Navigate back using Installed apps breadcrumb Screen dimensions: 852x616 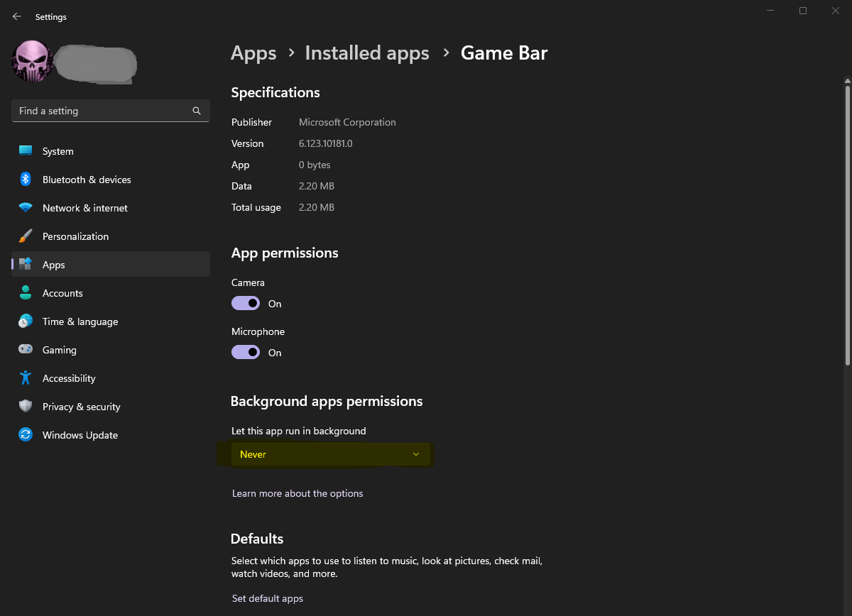[x=367, y=53]
